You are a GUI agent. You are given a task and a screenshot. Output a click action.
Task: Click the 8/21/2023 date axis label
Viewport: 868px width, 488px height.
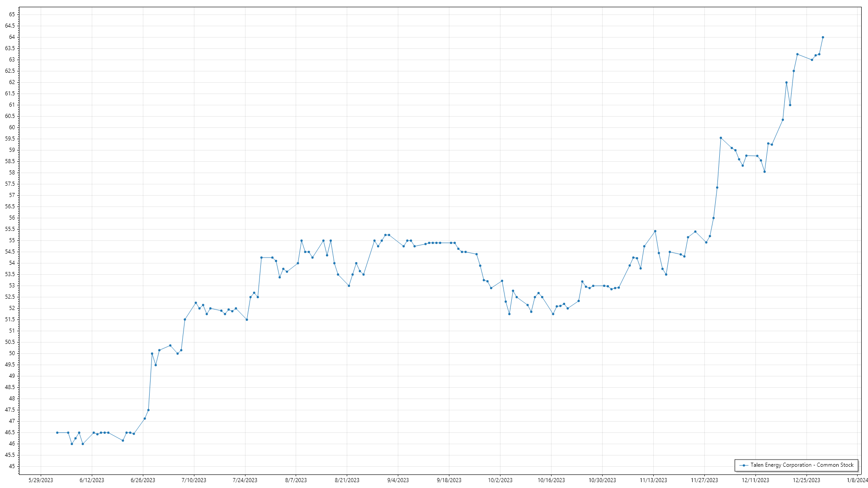coord(347,480)
